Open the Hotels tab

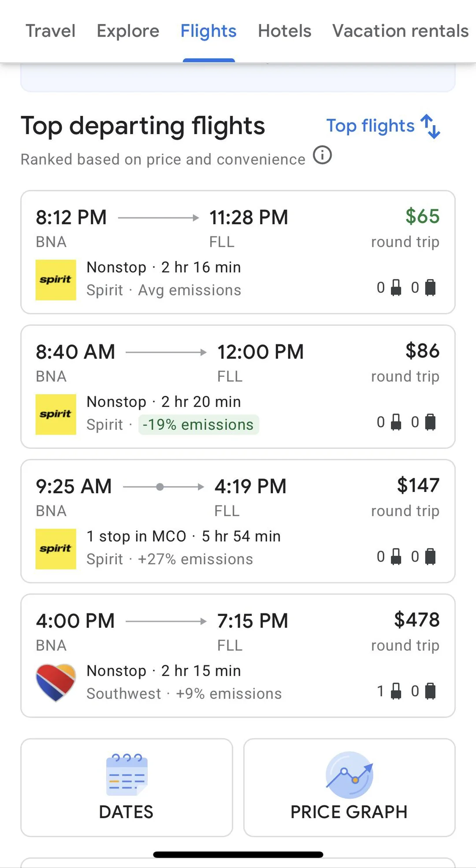284,31
